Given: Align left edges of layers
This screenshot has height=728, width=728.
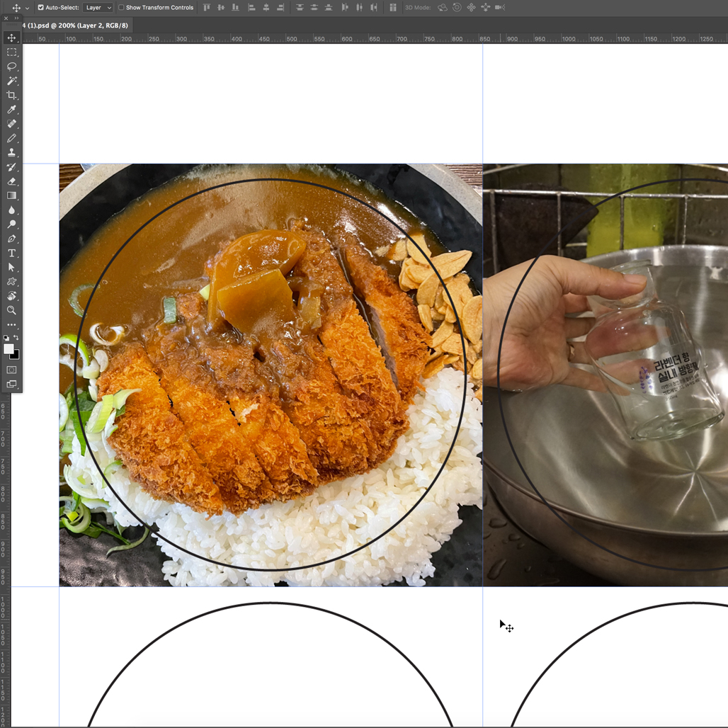Looking at the screenshot, I should [x=251, y=7].
